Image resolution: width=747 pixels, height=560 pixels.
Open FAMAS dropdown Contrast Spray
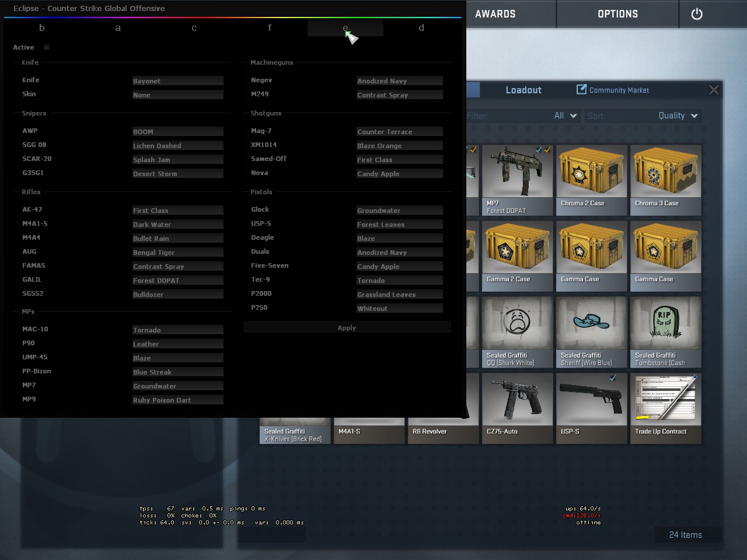click(x=178, y=266)
